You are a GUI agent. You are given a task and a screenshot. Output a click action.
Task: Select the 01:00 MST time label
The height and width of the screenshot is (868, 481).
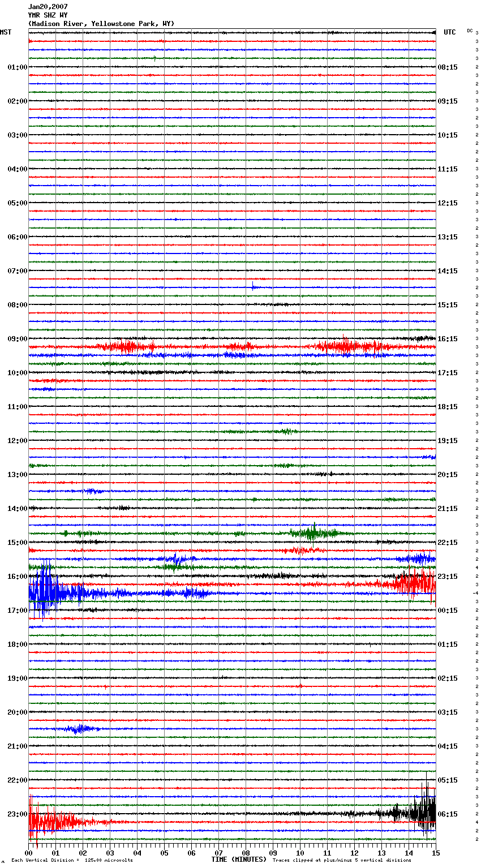click(x=18, y=67)
